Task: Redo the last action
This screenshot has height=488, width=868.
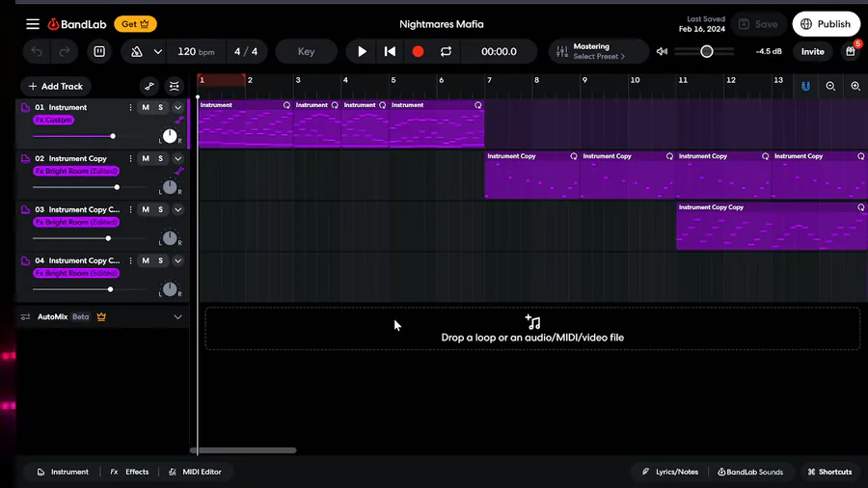Action: coord(65,51)
